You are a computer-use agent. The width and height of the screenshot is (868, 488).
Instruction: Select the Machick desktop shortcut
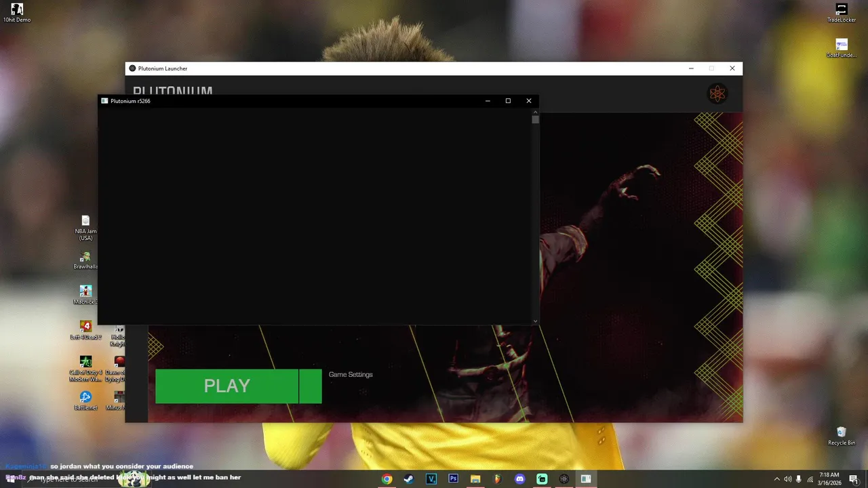(x=85, y=294)
